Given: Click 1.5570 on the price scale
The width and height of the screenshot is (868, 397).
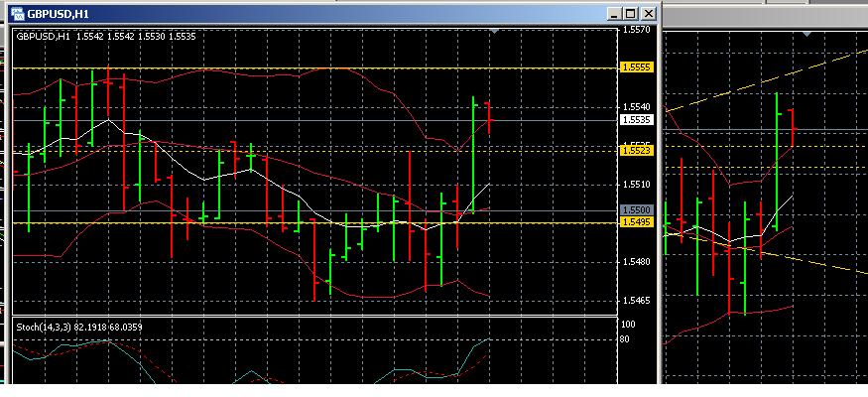Looking at the screenshot, I should (635, 31).
